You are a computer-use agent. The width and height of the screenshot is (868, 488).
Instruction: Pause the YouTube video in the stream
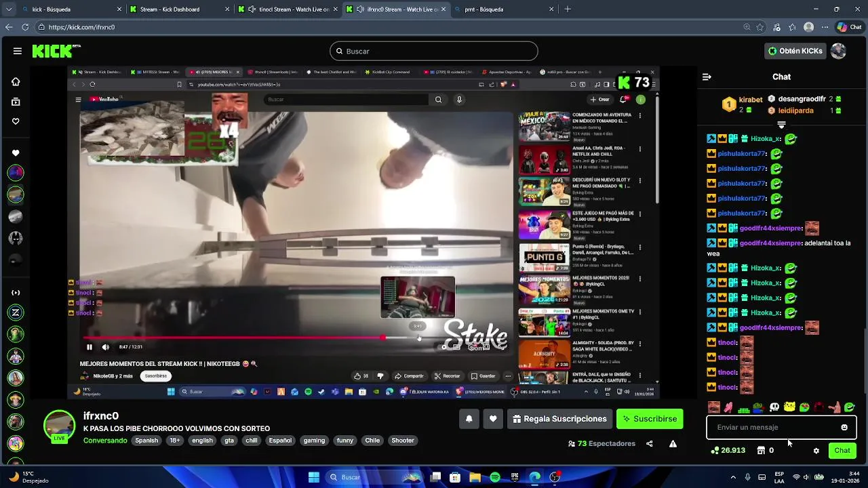point(90,347)
